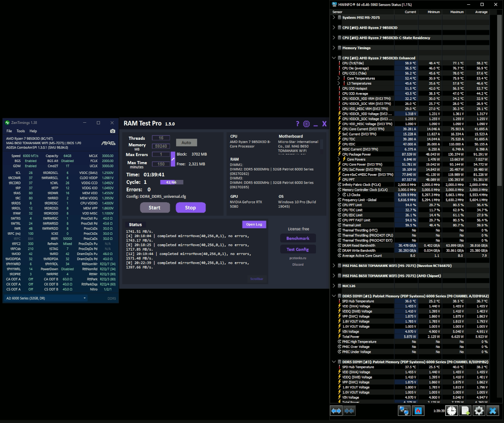Click circle icon beside PMIC High Temperature

[339, 342]
